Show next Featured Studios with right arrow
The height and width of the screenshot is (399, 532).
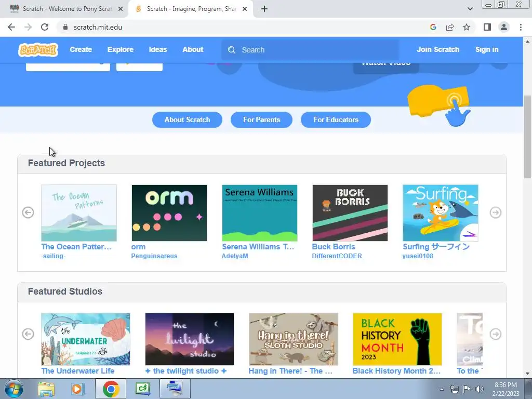496,334
